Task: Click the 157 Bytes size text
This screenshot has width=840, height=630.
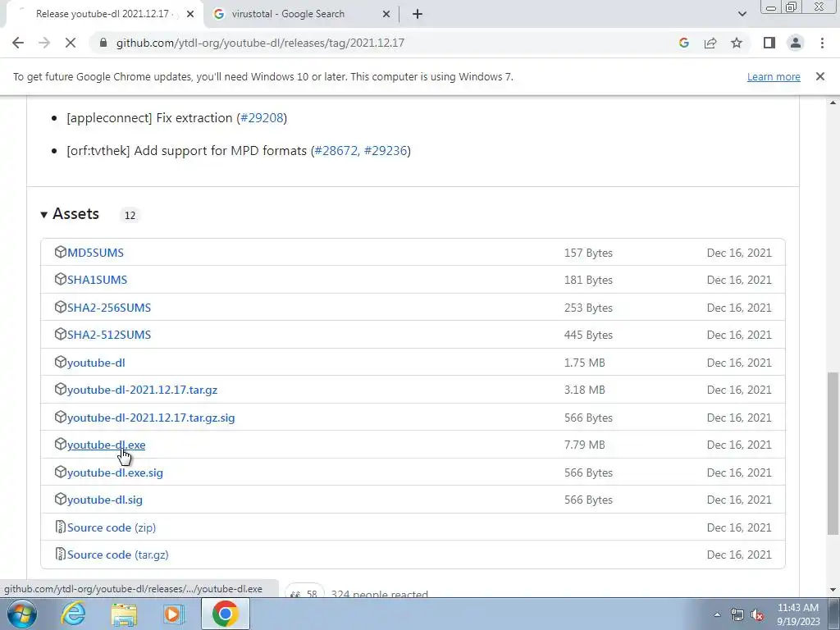Action: click(588, 253)
